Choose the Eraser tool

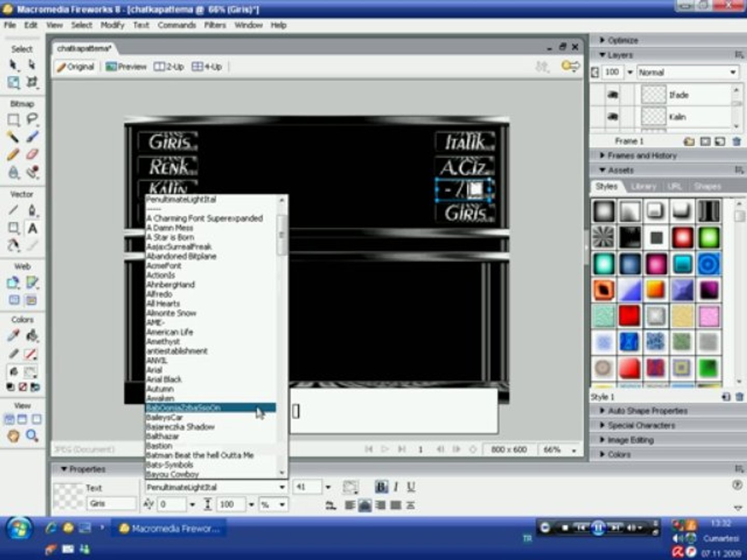point(32,154)
